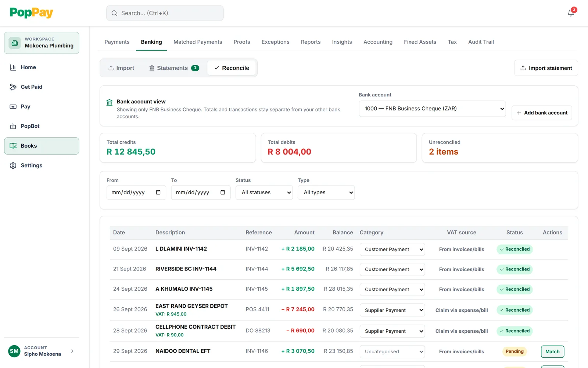Change category for L DLAMINI INV-1142

pyautogui.click(x=392, y=250)
